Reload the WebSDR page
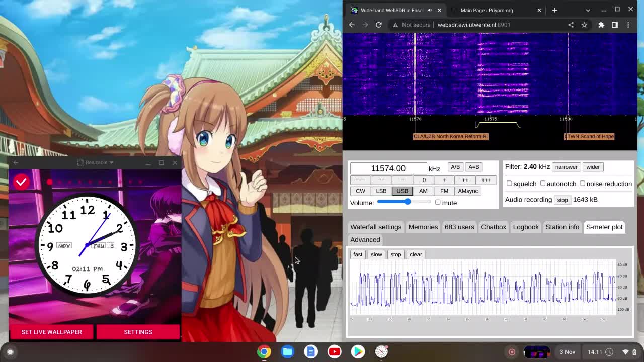Viewport: 644px width, 362px height. click(379, 25)
